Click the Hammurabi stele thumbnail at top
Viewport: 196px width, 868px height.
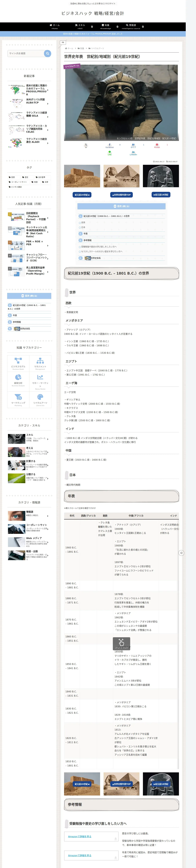pyautogui.click(x=161, y=176)
